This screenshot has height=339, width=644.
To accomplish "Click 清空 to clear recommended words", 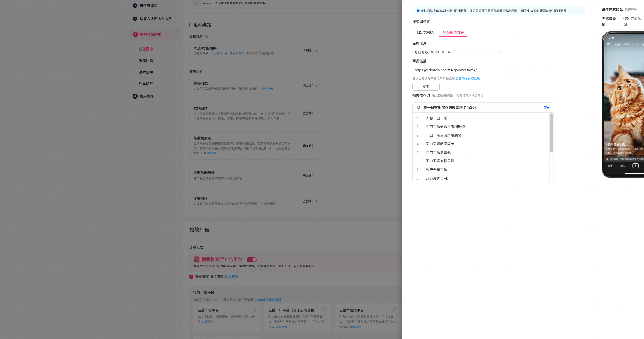I will coord(546,107).
